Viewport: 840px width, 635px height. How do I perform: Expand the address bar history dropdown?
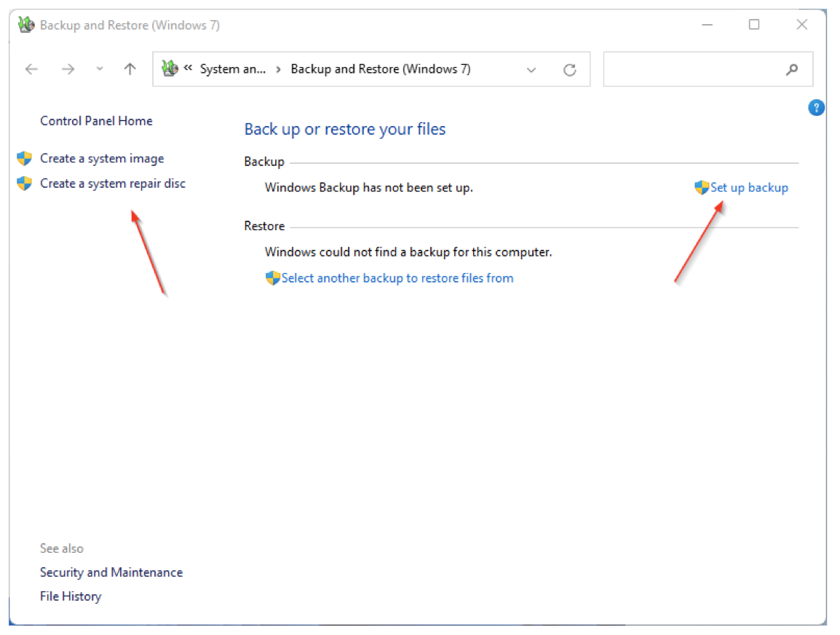tap(531, 70)
